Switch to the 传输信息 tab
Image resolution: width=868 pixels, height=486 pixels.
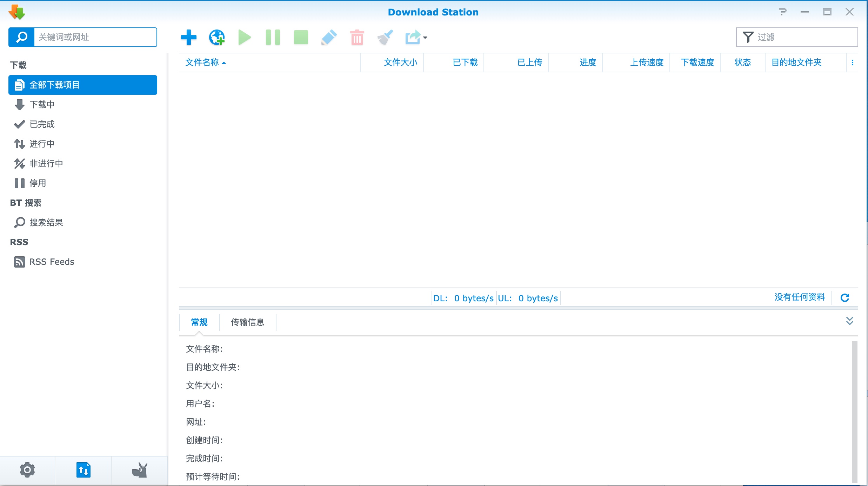[247, 322]
